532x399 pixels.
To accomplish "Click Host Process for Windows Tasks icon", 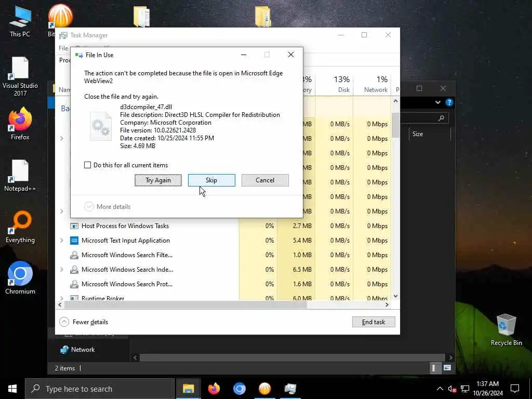I will [x=74, y=225].
